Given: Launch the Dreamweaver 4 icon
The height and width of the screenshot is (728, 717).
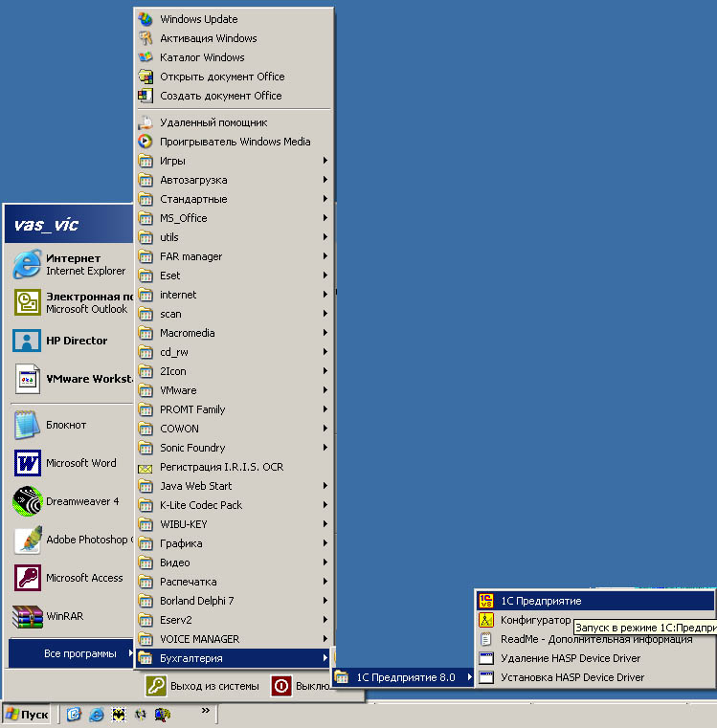Looking at the screenshot, I should pyautogui.click(x=28, y=501).
